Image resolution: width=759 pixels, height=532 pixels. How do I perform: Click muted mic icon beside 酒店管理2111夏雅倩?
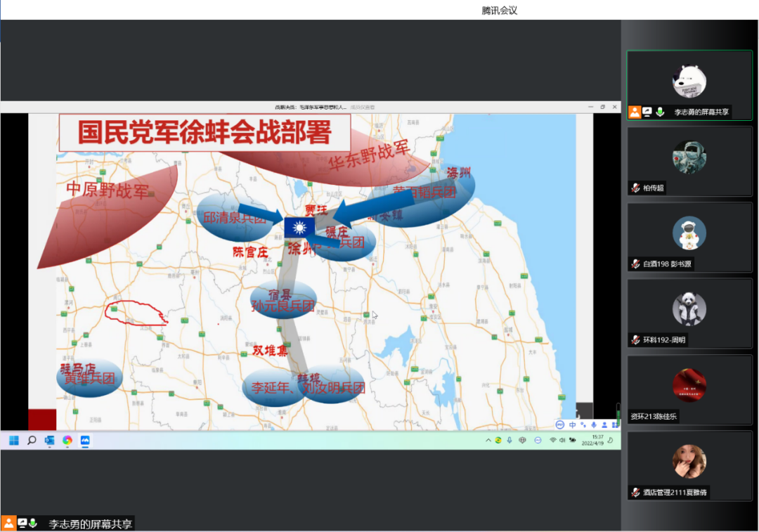(635, 493)
